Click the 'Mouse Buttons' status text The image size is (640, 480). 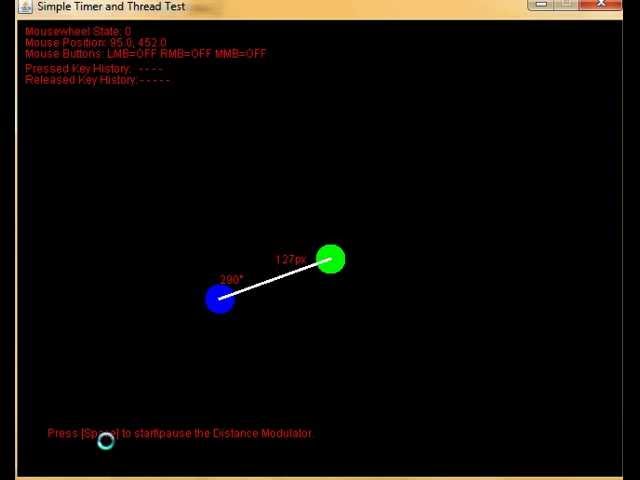pos(145,53)
